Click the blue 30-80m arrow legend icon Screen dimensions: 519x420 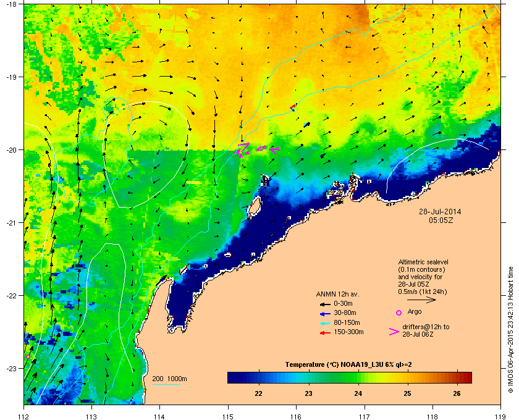325,314
